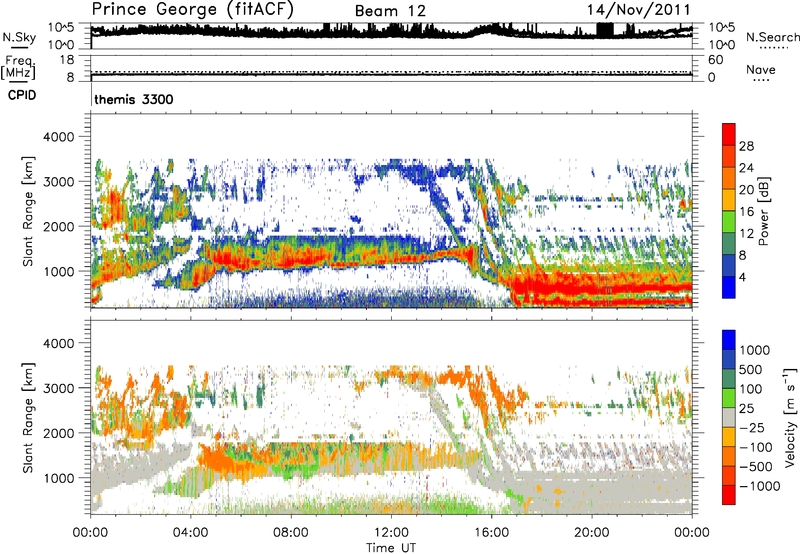Screen dimensions: 800x554
Task: Pick yellow Power segment between 16 and 20
Action: coord(729,200)
